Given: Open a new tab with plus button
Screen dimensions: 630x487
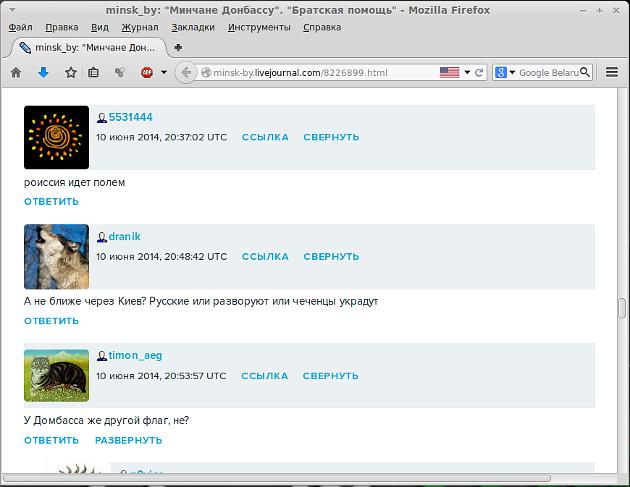Looking at the screenshot, I should coord(178,47).
